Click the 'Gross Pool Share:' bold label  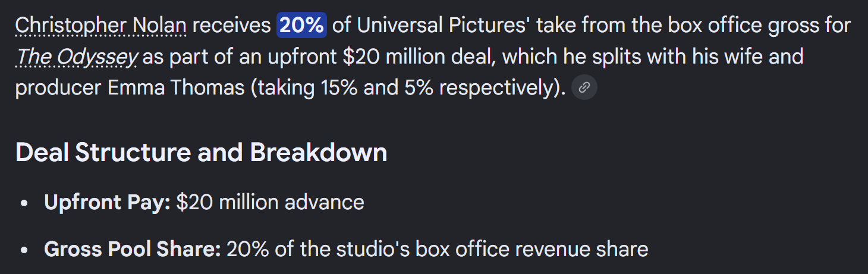pos(132,248)
